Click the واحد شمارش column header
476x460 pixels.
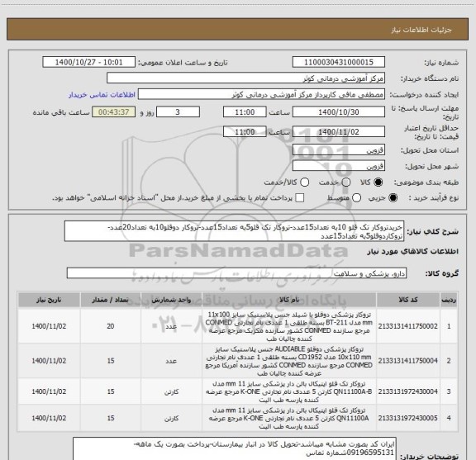pos(172,300)
